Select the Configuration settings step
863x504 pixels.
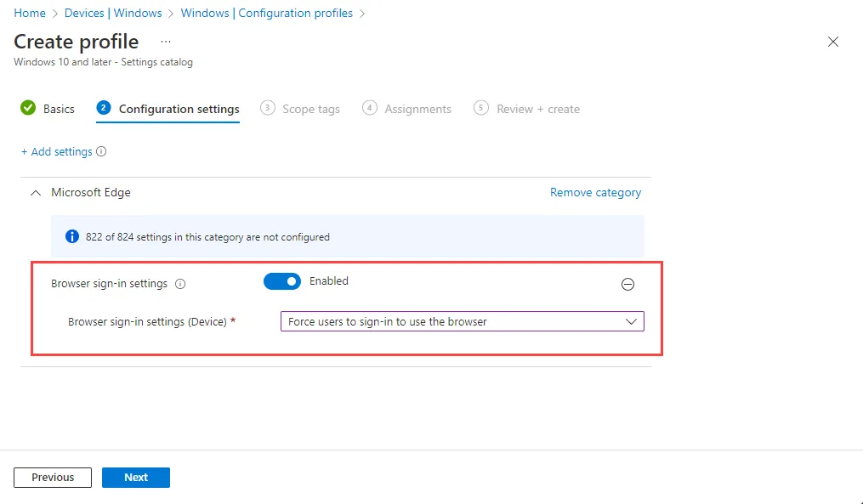167,109
